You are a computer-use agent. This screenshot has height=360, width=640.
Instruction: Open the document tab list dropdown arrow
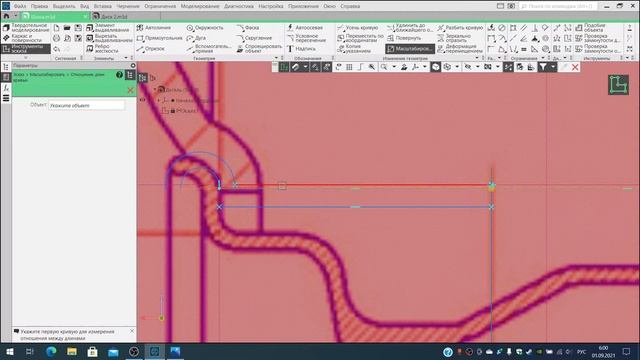pyautogui.click(x=16, y=16)
